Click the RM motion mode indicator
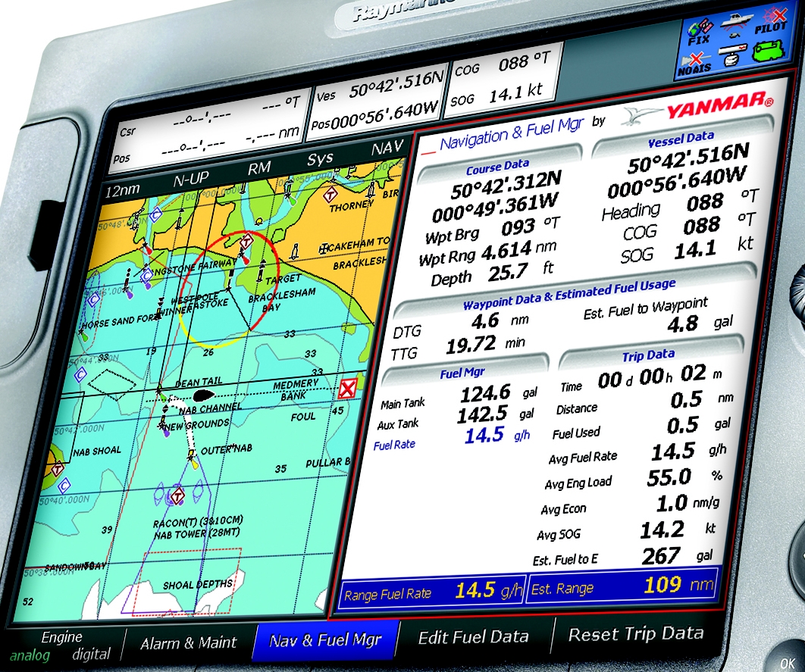The width and height of the screenshot is (805, 672). pyautogui.click(x=258, y=168)
